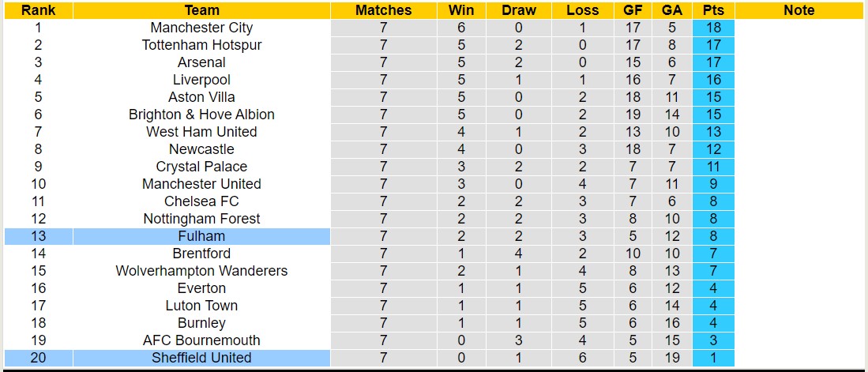Click Manchester City's 18 points cell
This screenshot has width=868, height=372.
click(x=713, y=28)
